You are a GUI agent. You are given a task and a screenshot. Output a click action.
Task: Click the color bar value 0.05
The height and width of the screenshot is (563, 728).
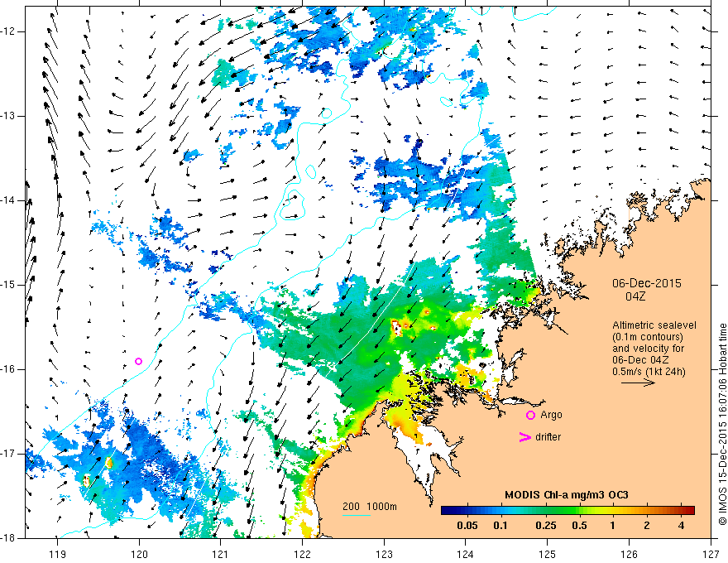[x=467, y=526]
